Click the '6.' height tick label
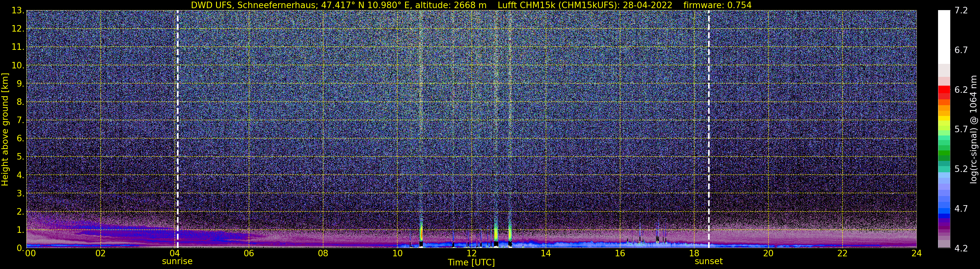This screenshot has width=980, height=269. point(20,138)
